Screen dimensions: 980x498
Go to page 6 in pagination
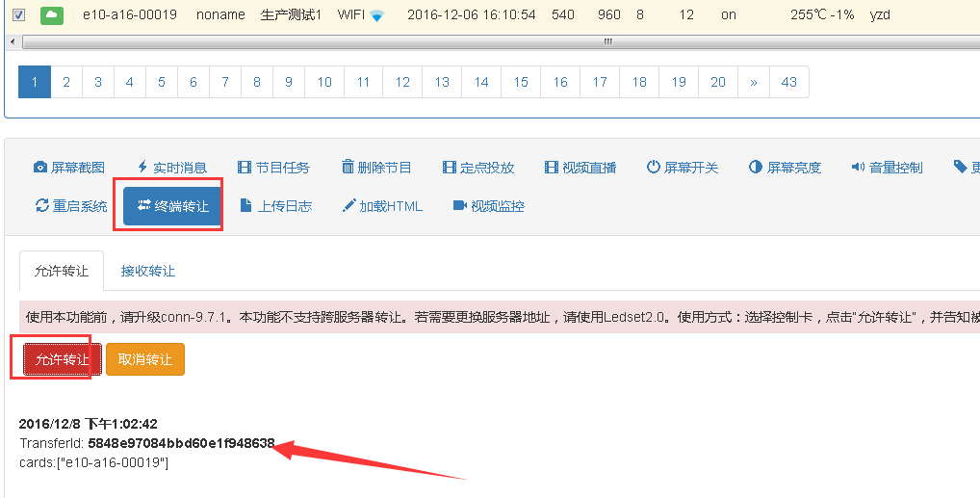193,82
